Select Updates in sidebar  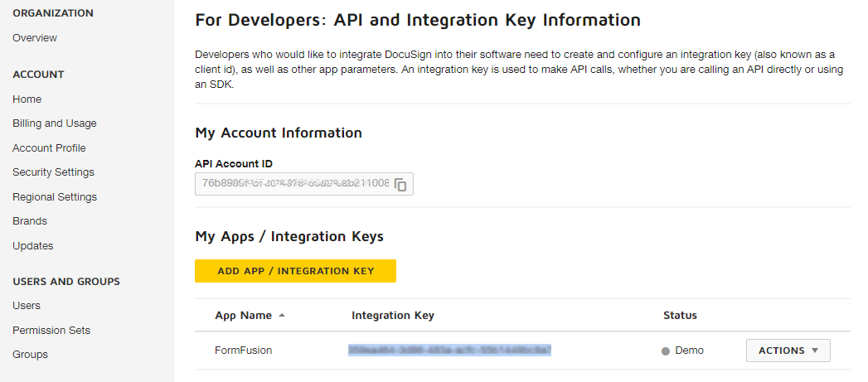[33, 246]
